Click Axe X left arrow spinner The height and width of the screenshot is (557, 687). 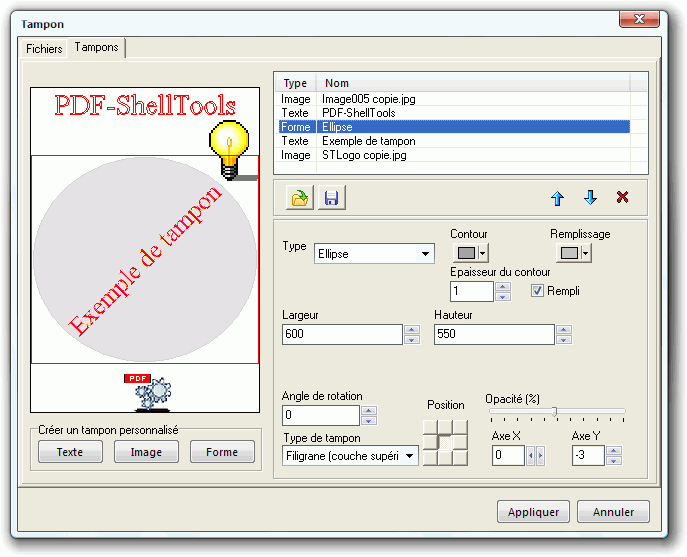point(531,456)
